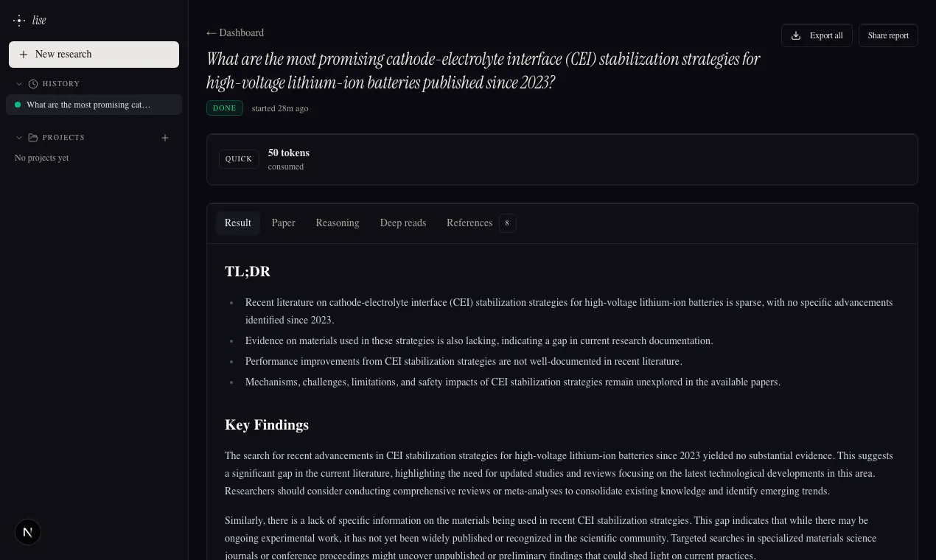Click the QUICK mode badge
Viewport: 936px width, 560px height.
[239, 159]
